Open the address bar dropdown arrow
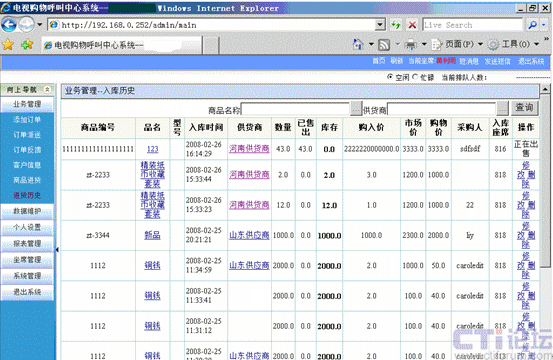Screen dimensions: 553x360 pyautogui.click(x=380, y=25)
